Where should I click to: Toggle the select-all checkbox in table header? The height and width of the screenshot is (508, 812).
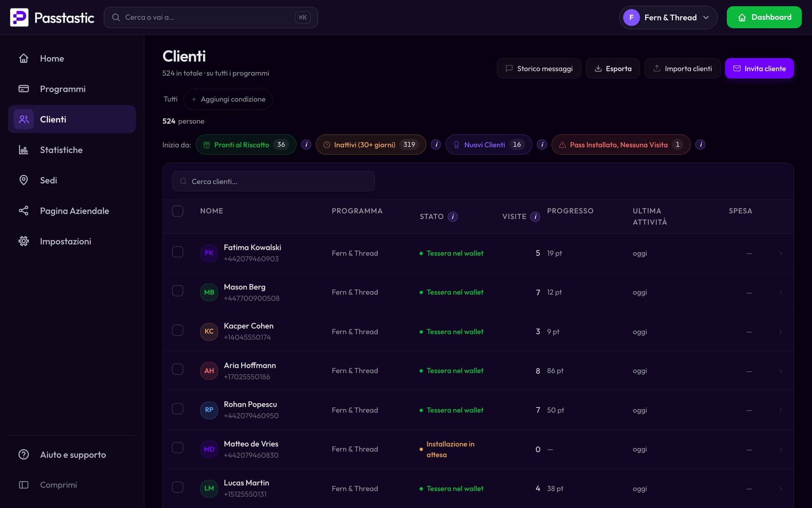178,211
